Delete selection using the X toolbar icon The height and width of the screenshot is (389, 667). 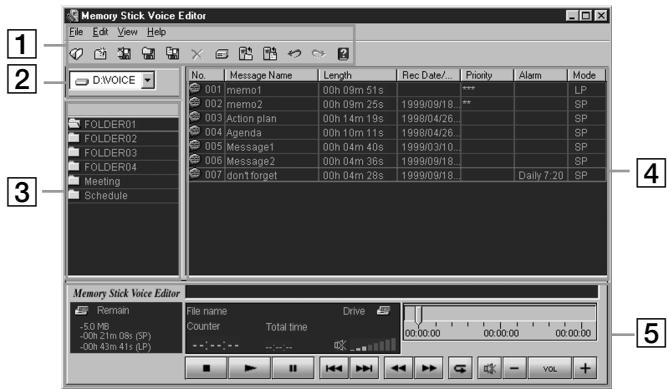pyautogui.click(x=197, y=54)
